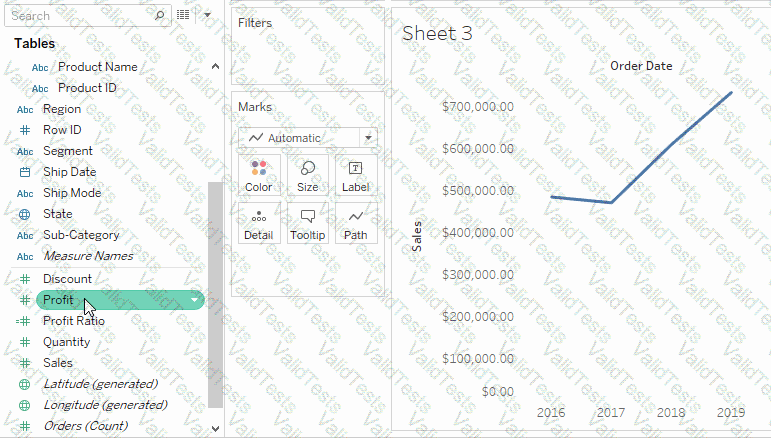Expand the data pane view options arrow
This screenshot has width=771, height=438.
tap(207, 15)
